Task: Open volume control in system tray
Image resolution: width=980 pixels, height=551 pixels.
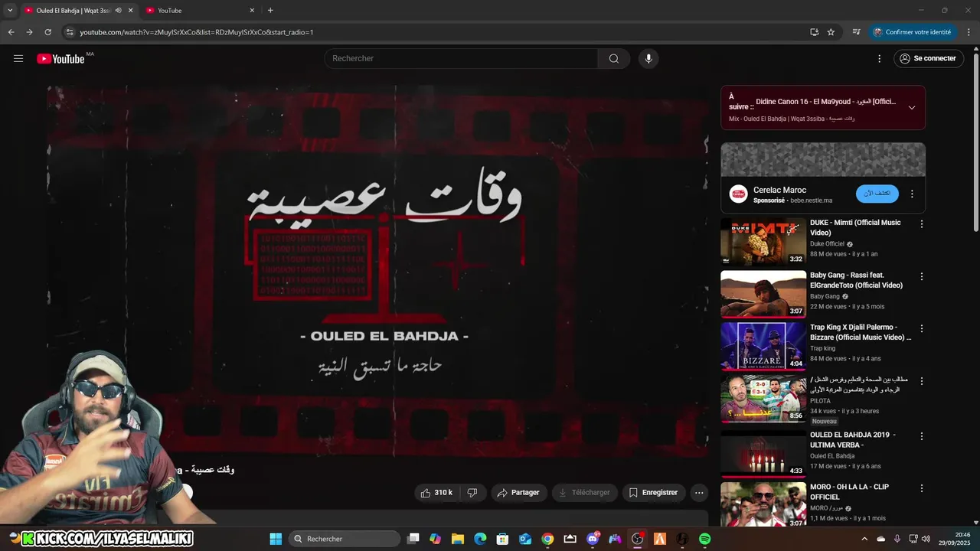Action: coord(926,539)
